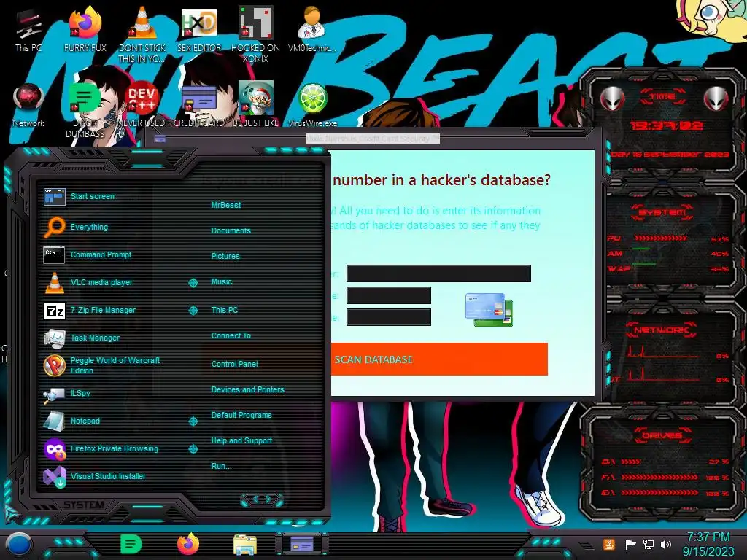Open Pictures from start menu

click(225, 256)
